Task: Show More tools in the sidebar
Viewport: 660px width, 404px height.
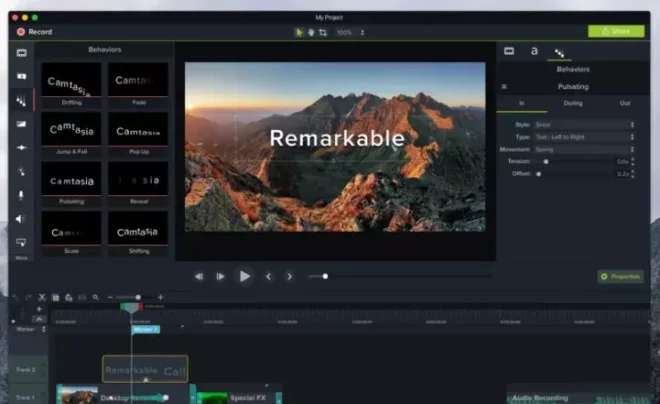Action: coord(21,258)
